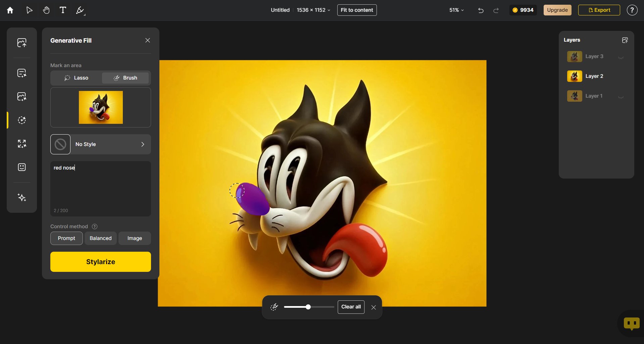Viewport: 644px width, 344px height.
Task: Click the Untitled project name
Action: [280, 10]
